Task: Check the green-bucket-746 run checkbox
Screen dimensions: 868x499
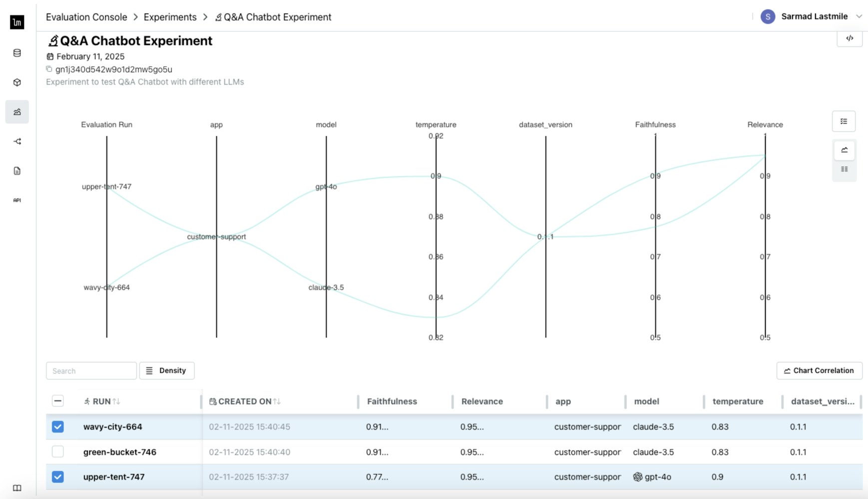Action: click(x=58, y=452)
